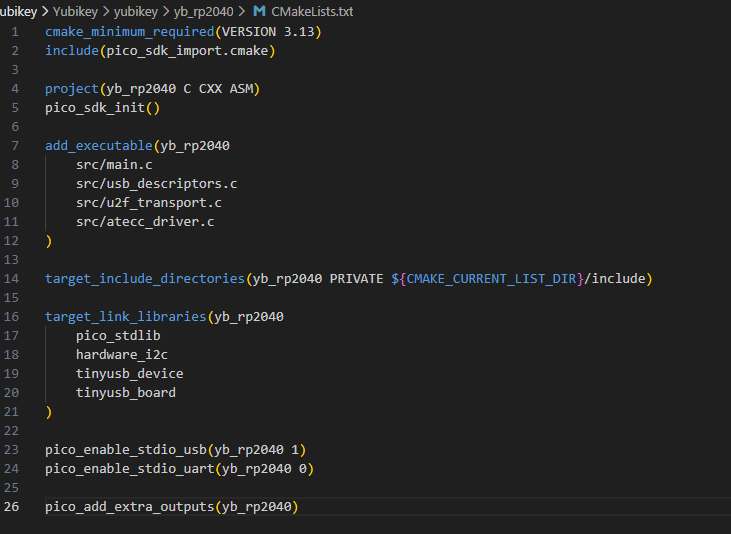Click the CMake file icon in breadcrumb
The height and width of the screenshot is (534, 731).
259,12
